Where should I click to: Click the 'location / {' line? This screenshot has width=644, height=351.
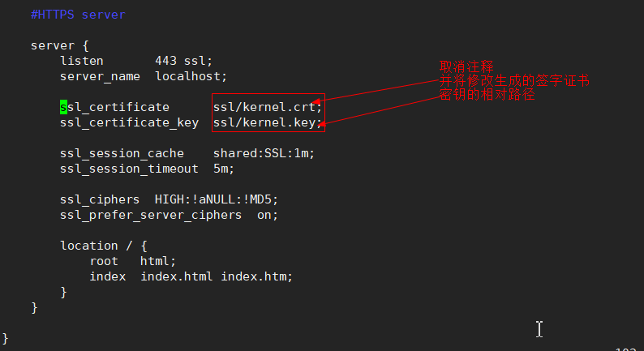click(103, 246)
